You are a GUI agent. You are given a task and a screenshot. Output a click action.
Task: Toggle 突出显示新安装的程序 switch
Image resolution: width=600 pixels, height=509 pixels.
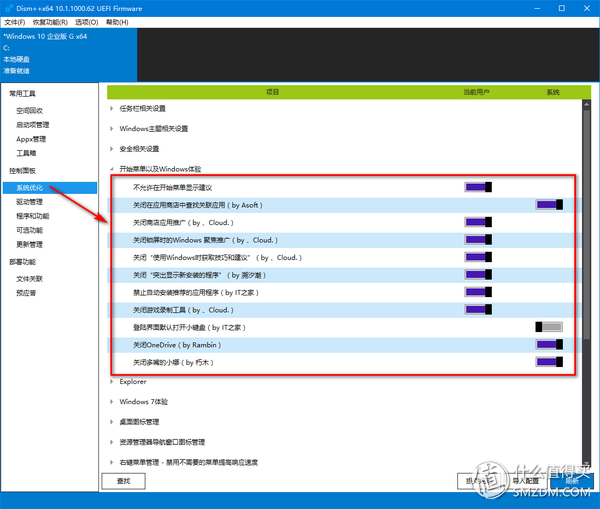[x=478, y=275]
